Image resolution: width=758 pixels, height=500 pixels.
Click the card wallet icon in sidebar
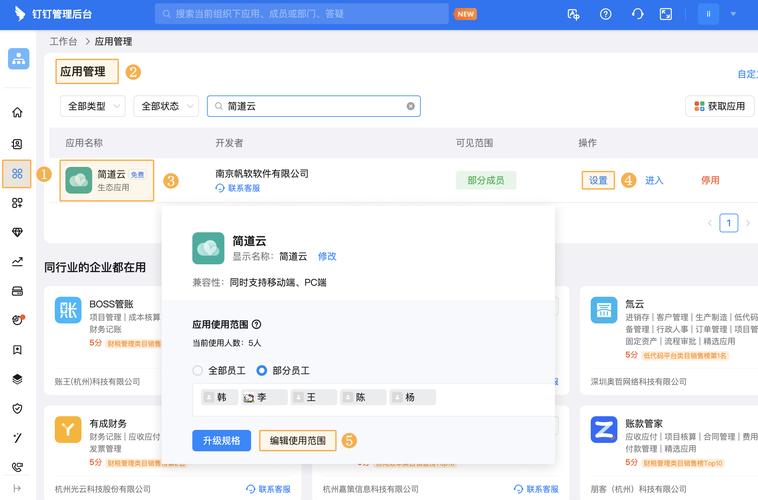coord(17,291)
